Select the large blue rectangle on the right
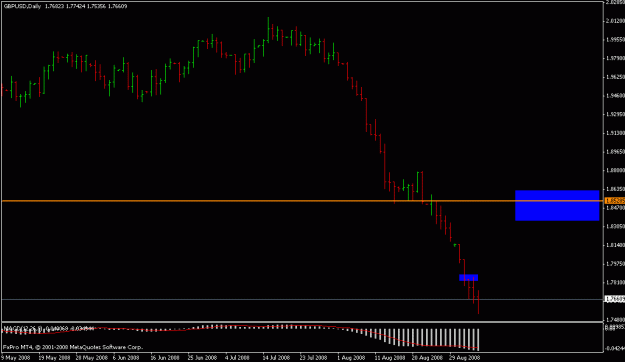The width and height of the screenshot is (625, 362). (557, 205)
